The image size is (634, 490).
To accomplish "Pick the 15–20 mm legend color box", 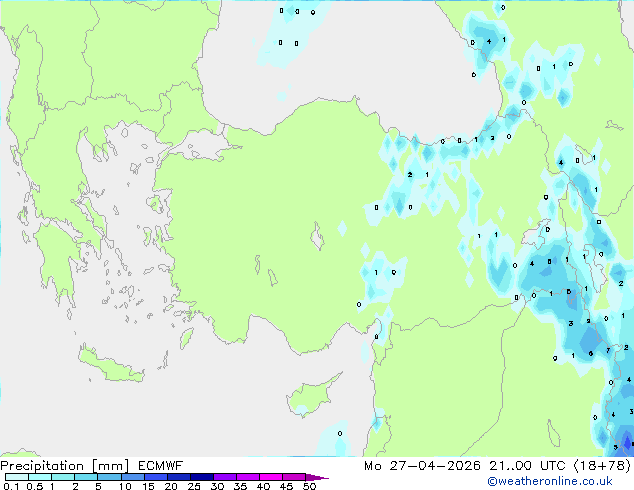I will click(155, 477).
